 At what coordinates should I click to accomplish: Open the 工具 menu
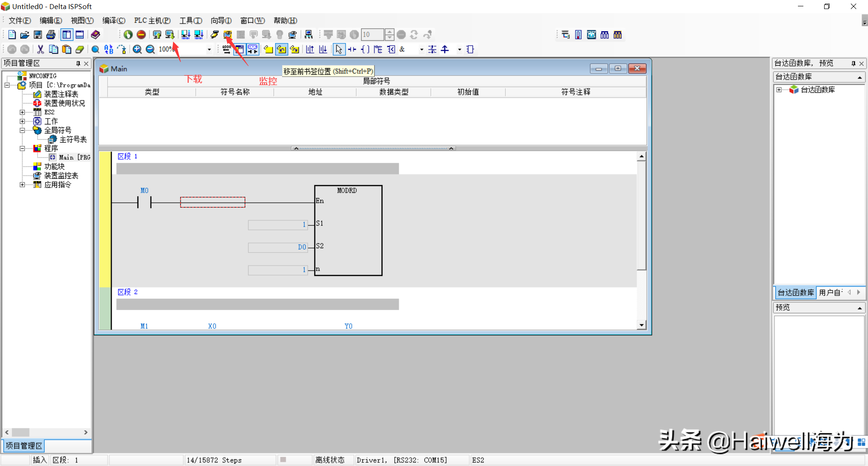click(x=190, y=21)
